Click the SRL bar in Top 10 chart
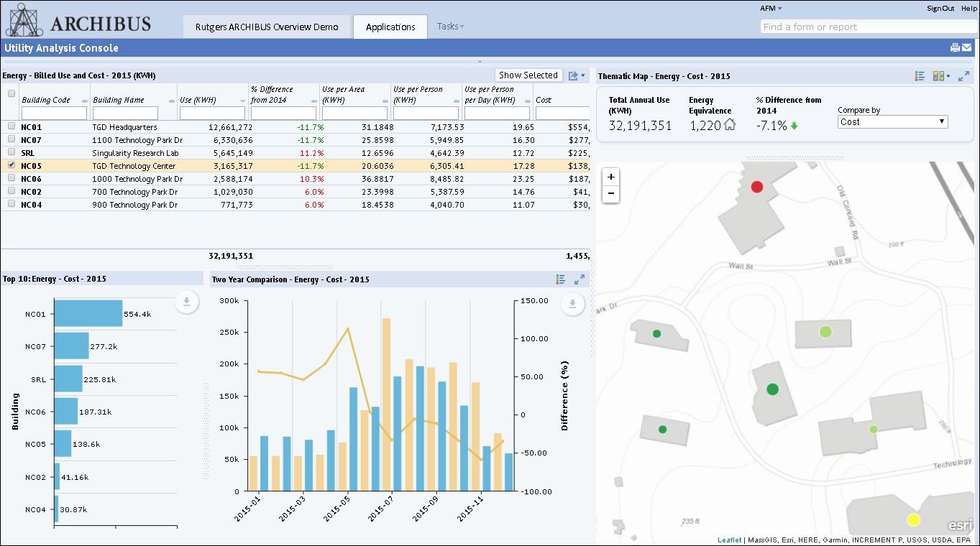 [69, 379]
